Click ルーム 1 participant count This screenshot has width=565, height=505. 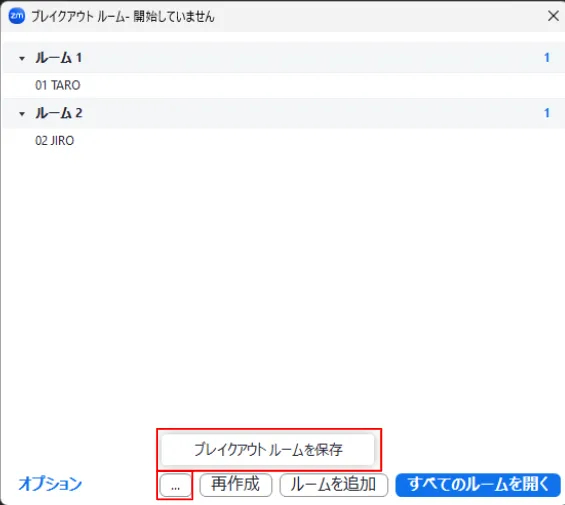[x=547, y=58]
